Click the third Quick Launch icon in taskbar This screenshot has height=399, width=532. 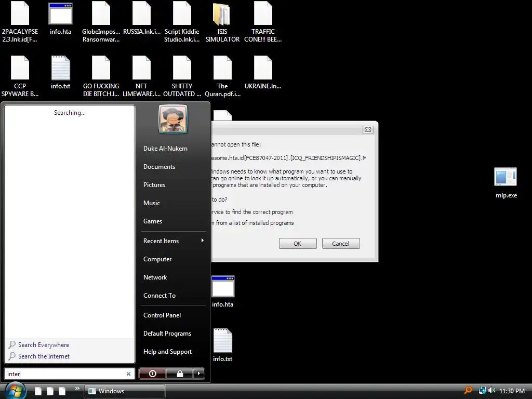click(x=62, y=391)
